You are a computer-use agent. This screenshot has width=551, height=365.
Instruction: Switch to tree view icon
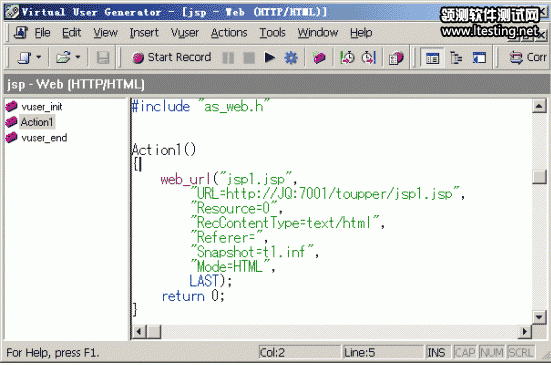(456, 58)
